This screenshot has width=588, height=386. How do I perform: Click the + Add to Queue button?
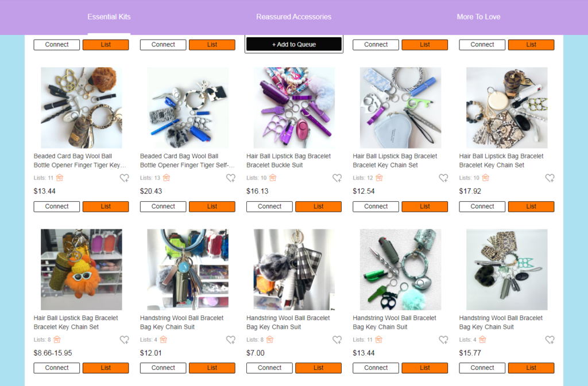click(x=294, y=44)
